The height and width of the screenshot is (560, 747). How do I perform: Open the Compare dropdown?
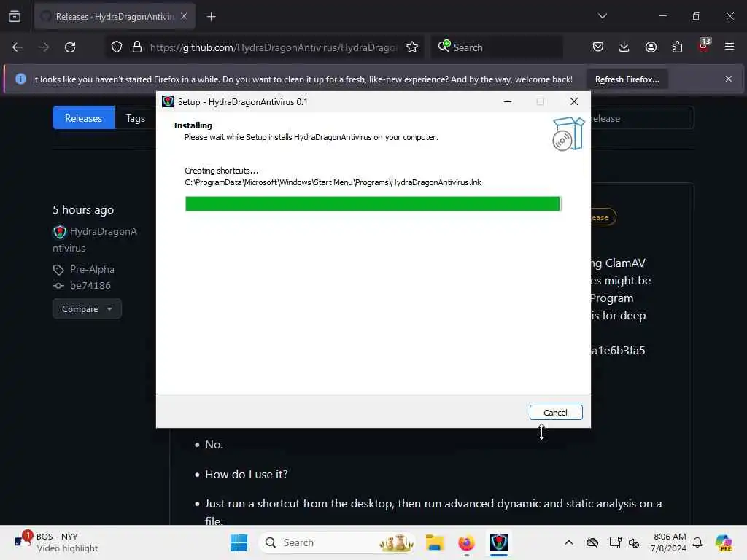pyautogui.click(x=87, y=309)
